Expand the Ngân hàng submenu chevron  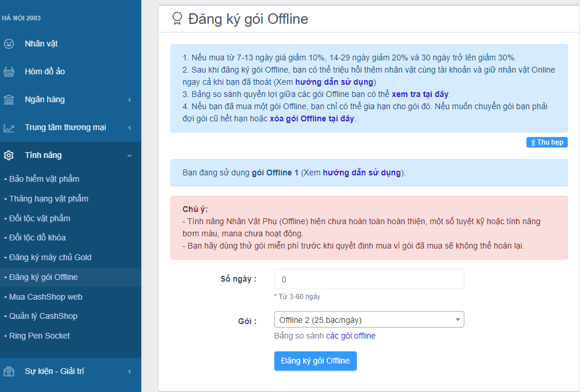point(129,100)
